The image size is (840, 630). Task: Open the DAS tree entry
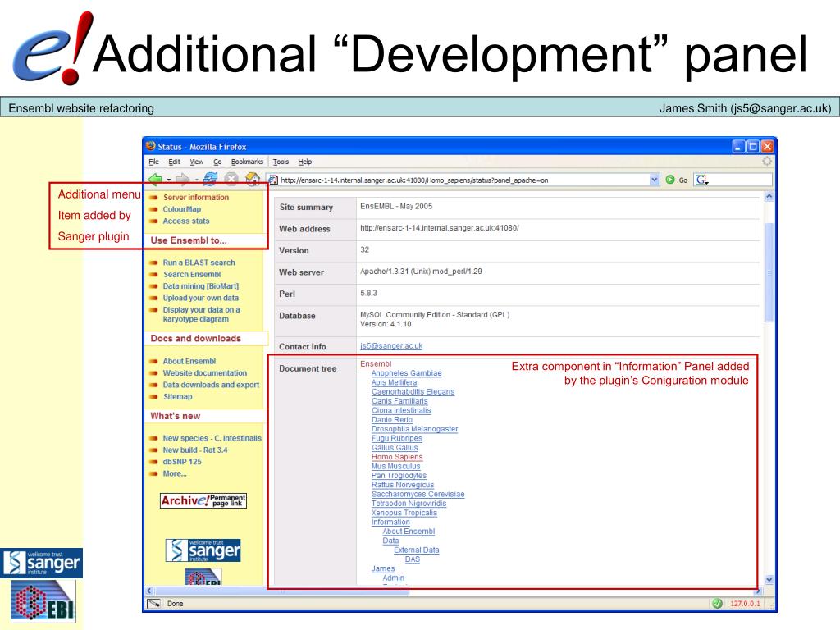[413, 559]
